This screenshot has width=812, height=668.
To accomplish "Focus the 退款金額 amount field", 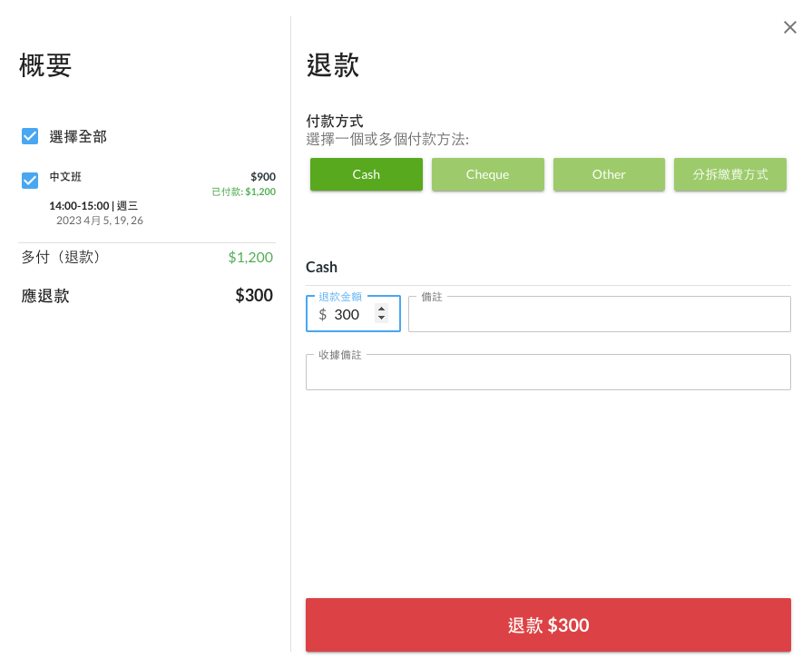I will tap(347, 315).
